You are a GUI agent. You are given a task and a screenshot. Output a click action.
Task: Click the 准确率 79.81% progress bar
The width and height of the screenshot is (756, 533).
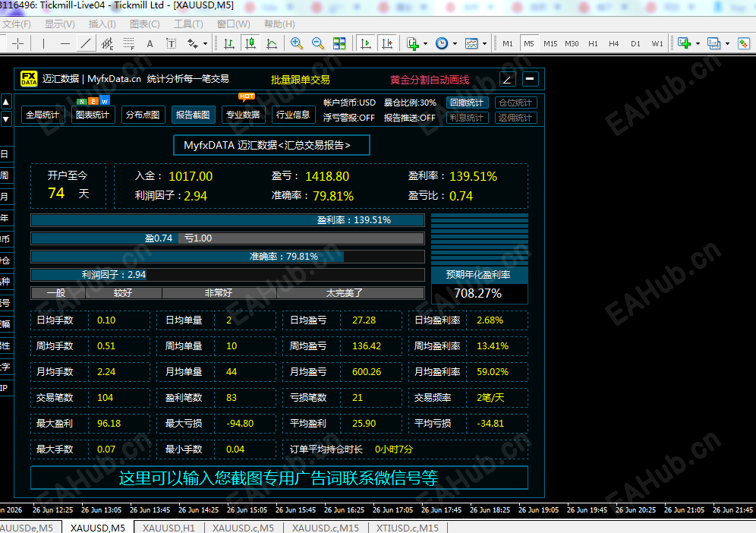228,257
